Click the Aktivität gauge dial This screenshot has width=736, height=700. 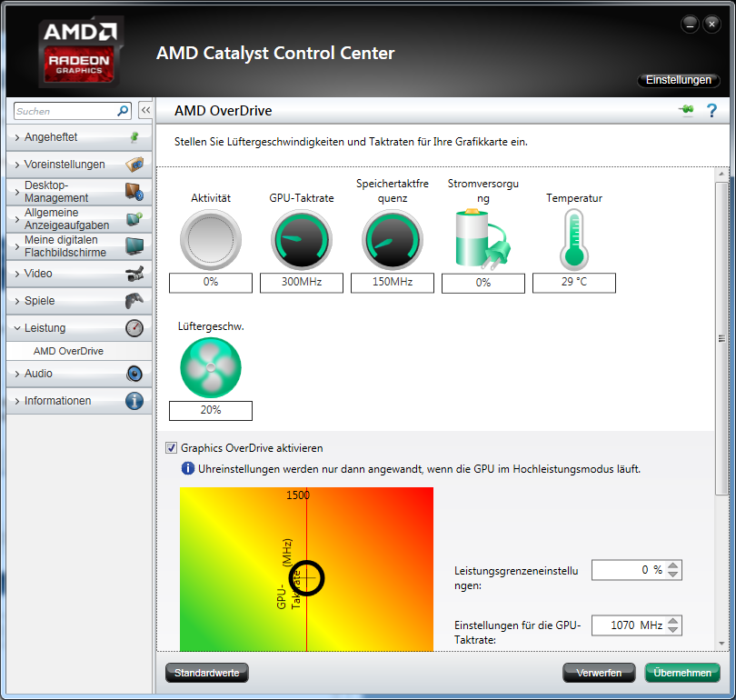[x=211, y=239]
